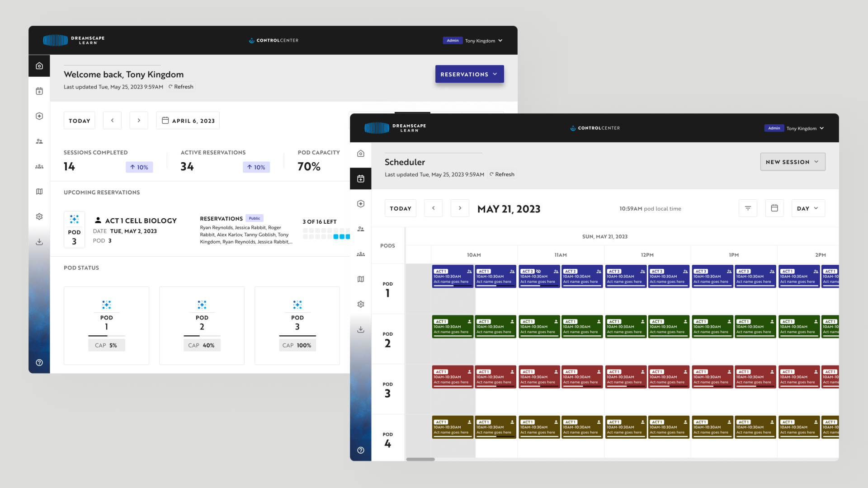Screen dimensions: 868x488
Task: Toggle the hidden eye icon on the ACT 2 session
Action: (538, 272)
